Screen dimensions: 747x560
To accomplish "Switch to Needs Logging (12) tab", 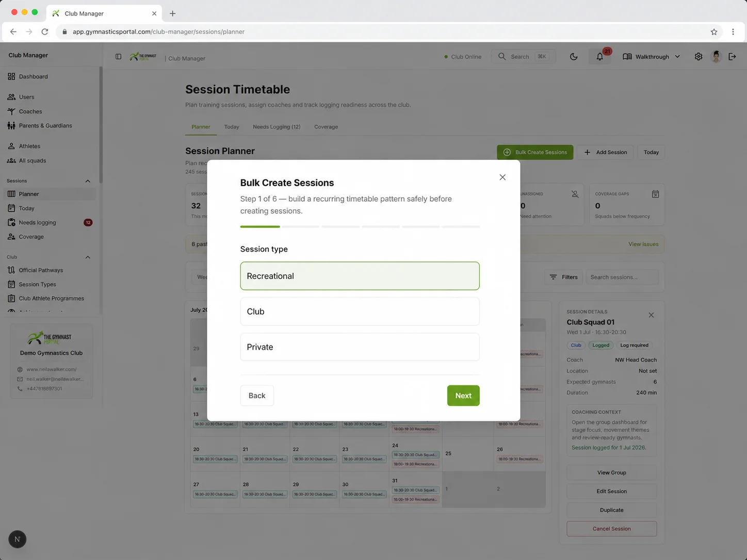I will (277, 127).
